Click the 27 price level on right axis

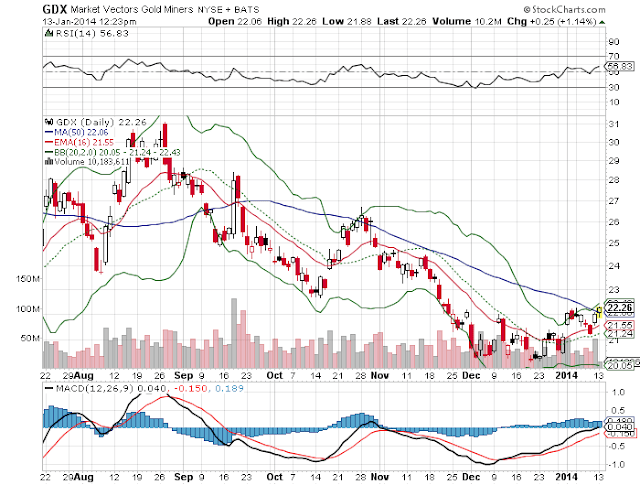click(613, 201)
